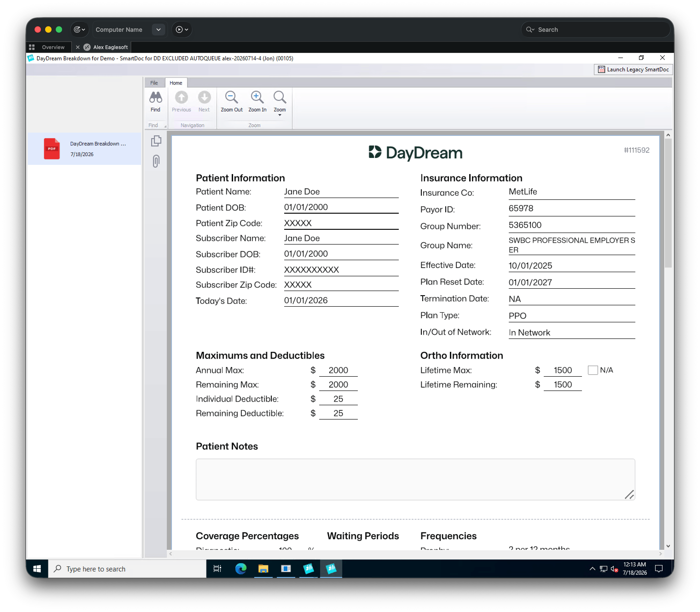The width and height of the screenshot is (700, 612).
Task: Click the taskbar search box
Action: point(127,569)
